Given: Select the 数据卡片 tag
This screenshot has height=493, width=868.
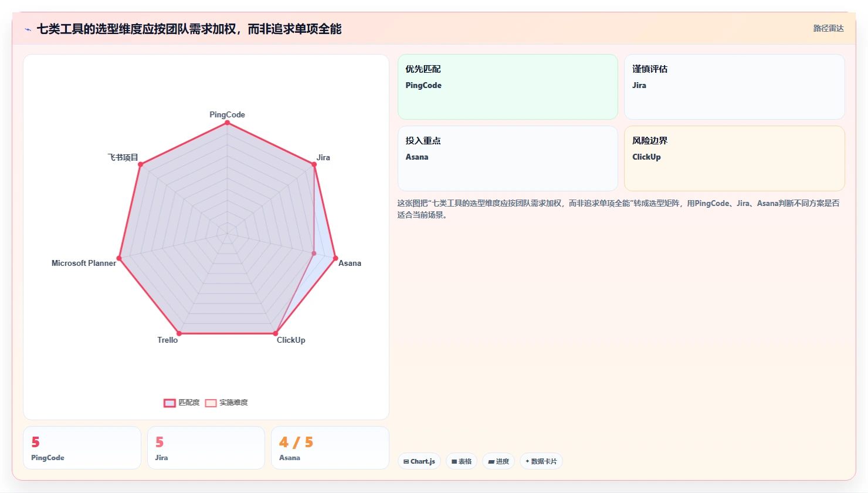Looking at the screenshot, I should pos(541,461).
